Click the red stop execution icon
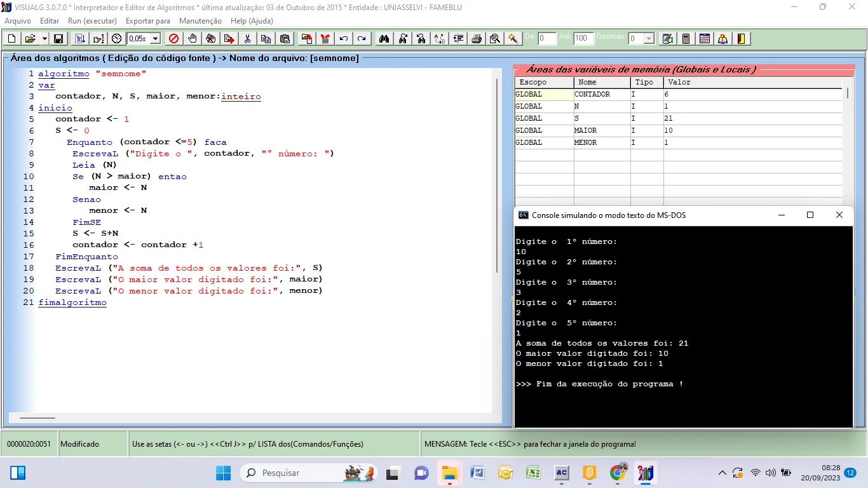The height and width of the screenshot is (488, 868). point(173,39)
